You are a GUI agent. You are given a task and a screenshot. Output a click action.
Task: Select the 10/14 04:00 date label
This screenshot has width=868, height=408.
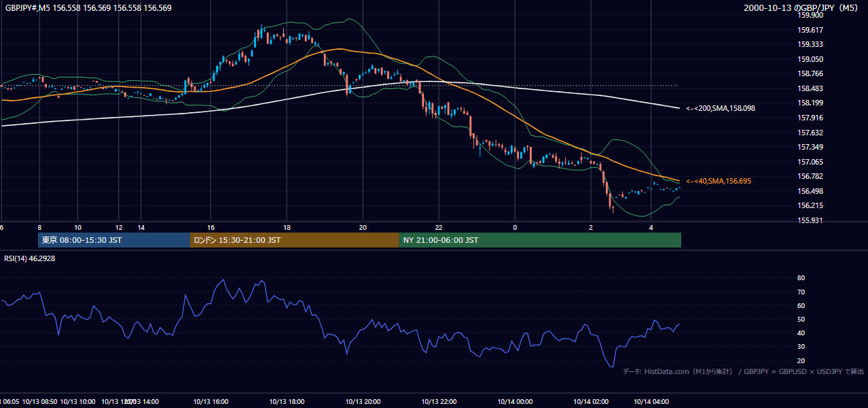pyautogui.click(x=651, y=402)
